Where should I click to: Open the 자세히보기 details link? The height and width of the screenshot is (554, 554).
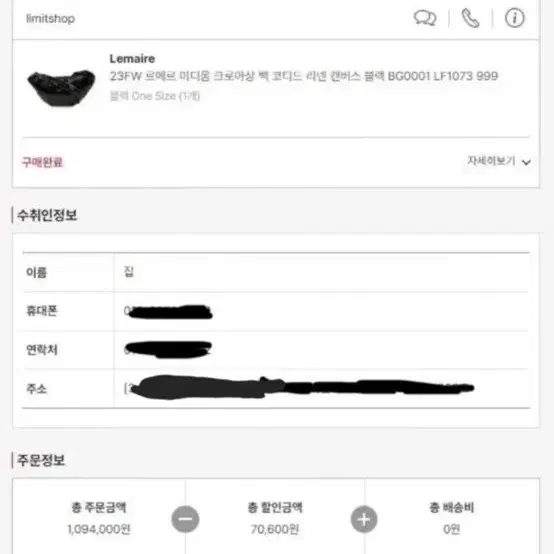491,161
